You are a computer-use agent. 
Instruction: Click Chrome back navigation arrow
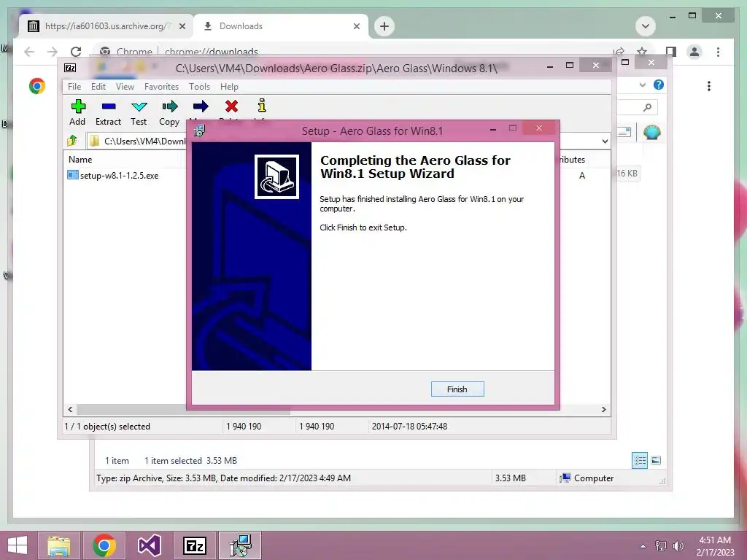point(29,52)
